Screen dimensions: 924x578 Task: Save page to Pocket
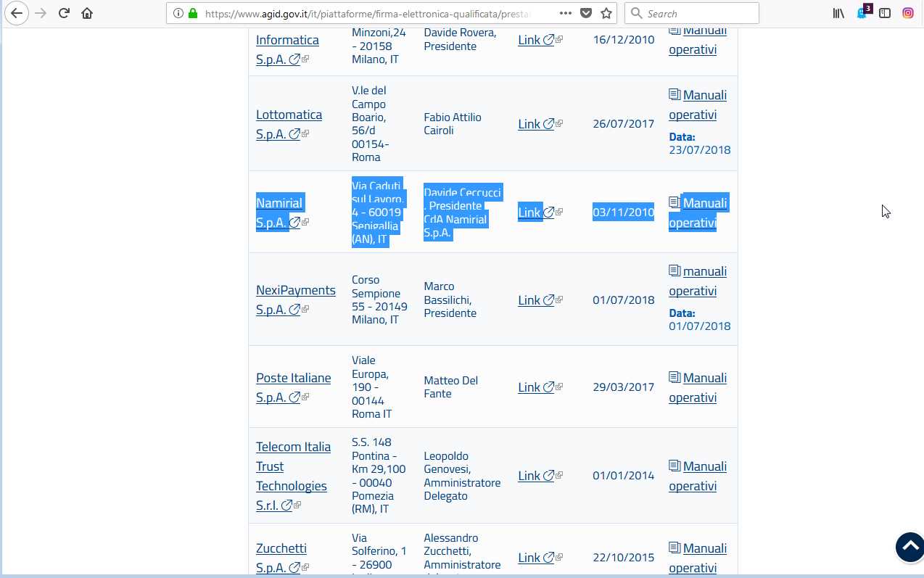tap(586, 13)
